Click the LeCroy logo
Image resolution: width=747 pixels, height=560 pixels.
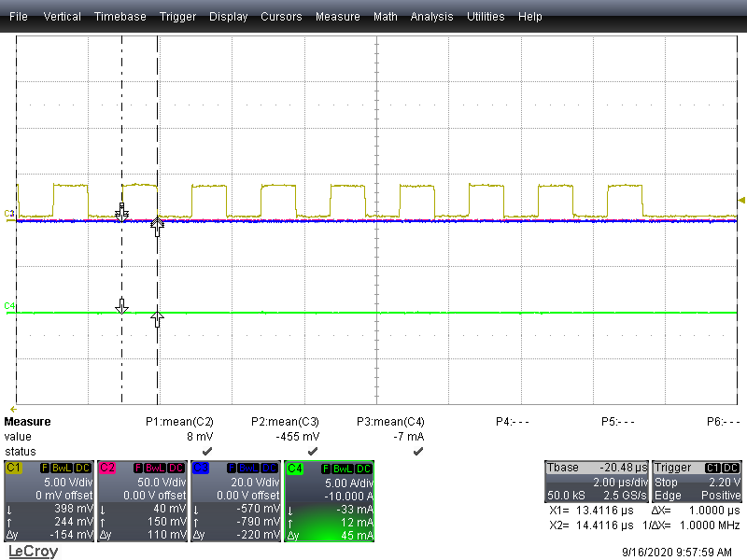[x=33, y=552]
